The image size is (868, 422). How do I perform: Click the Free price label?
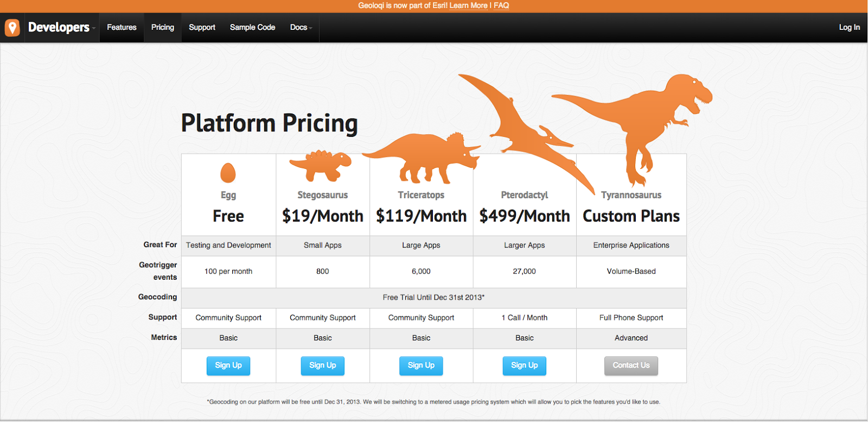(228, 216)
